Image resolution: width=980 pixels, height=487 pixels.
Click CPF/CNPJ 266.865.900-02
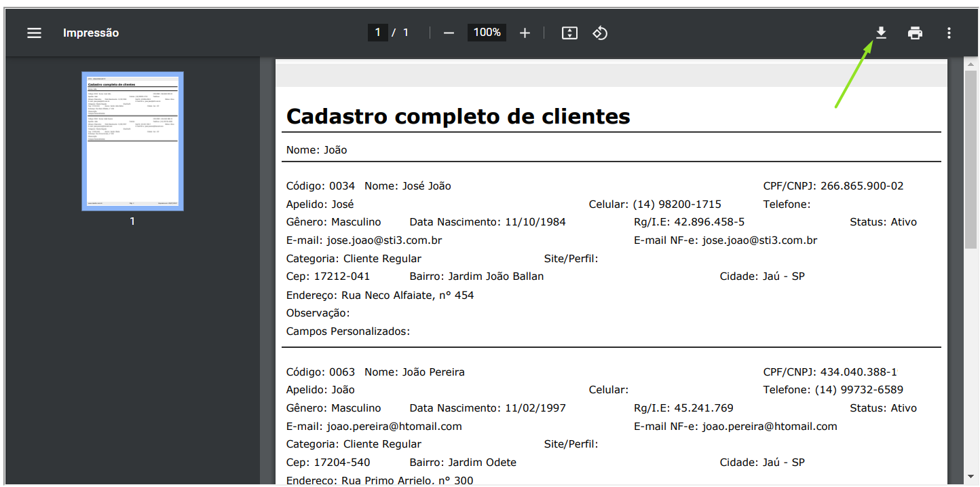pyautogui.click(x=833, y=186)
